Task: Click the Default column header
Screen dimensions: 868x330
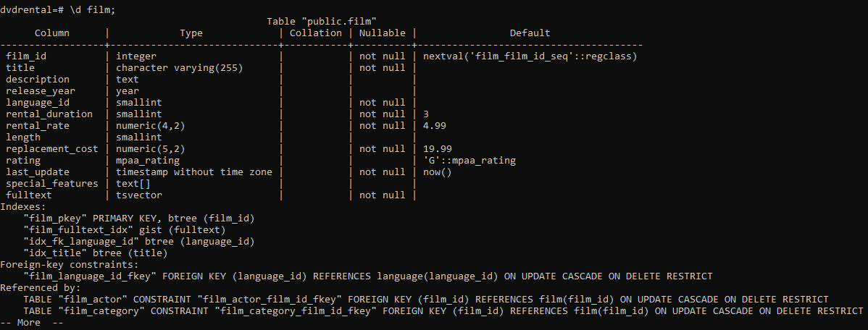Action: (x=530, y=33)
